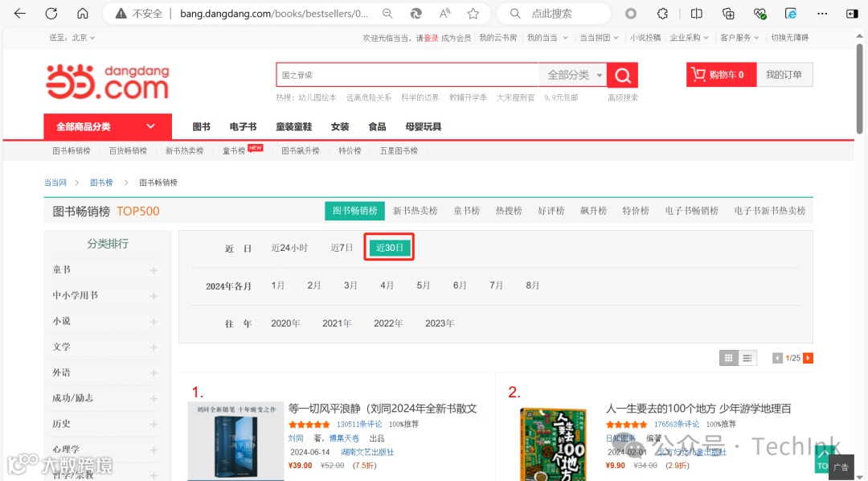The width and height of the screenshot is (868, 481).
Task: Expand 历史 category plus sign
Action: pos(154,425)
